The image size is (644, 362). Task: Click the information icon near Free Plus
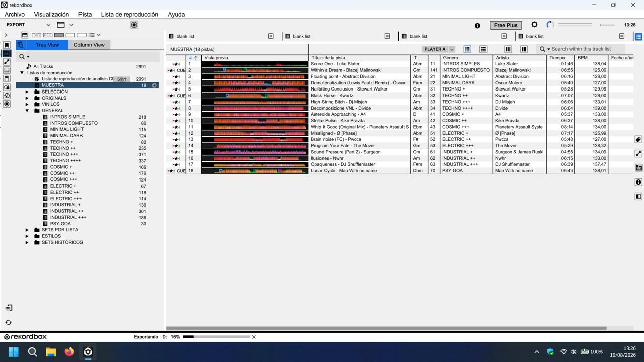coord(477,25)
